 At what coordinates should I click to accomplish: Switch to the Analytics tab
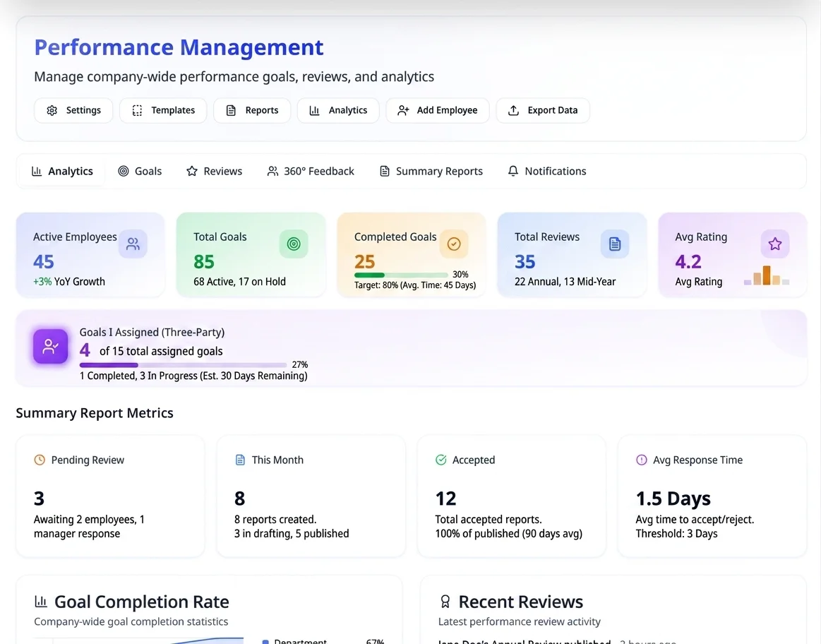[x=62, y=171]
